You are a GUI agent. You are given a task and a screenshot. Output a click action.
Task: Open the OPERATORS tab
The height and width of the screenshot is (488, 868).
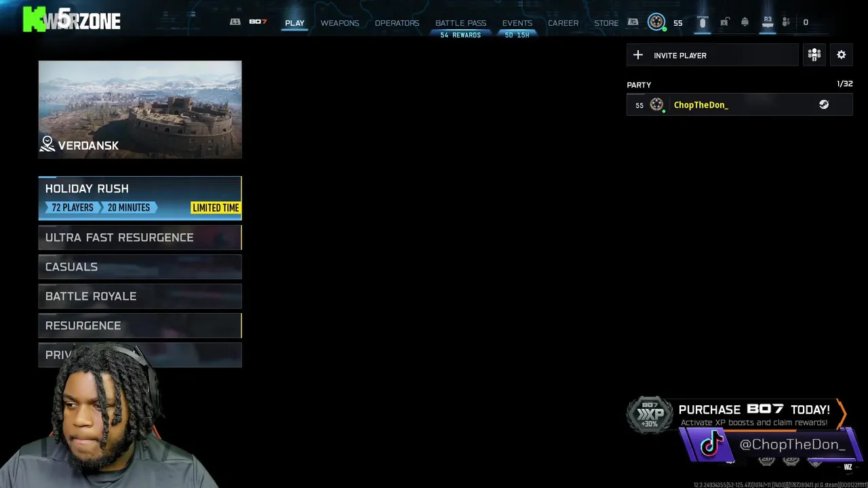tap(397, 23)
